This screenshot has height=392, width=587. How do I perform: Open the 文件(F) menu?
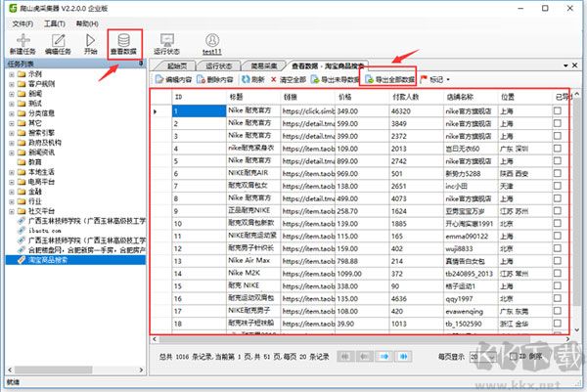pos(23,23)
